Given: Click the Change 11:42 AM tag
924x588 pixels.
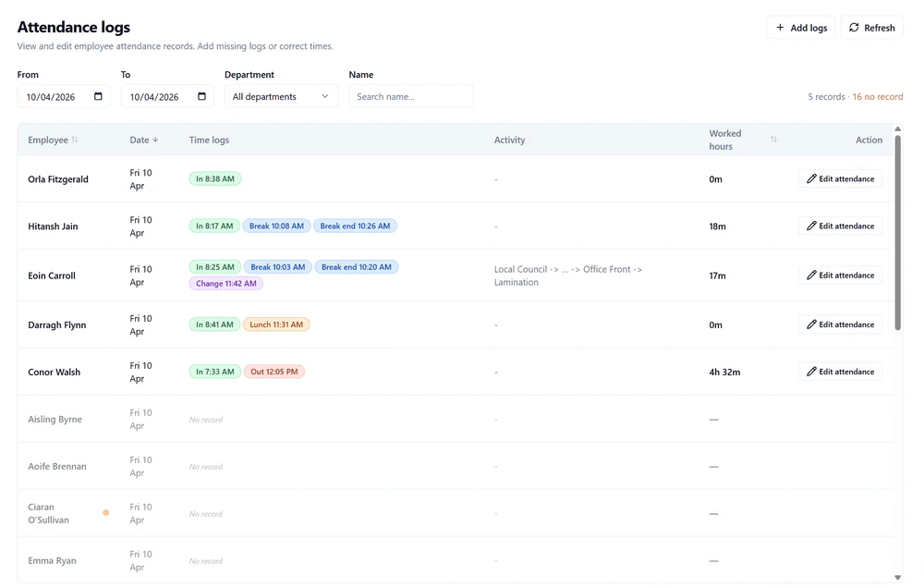Looking at the screenshot, I should 226,284.
